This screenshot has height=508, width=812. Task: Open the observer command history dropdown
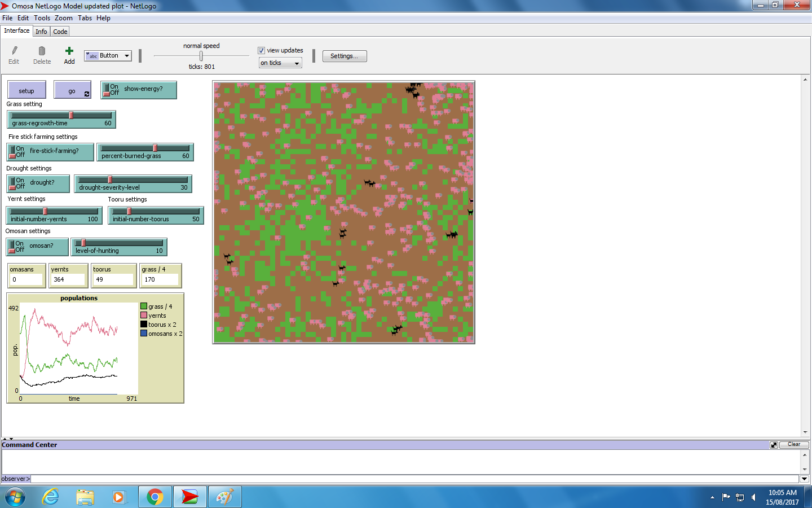coord(805,479)
